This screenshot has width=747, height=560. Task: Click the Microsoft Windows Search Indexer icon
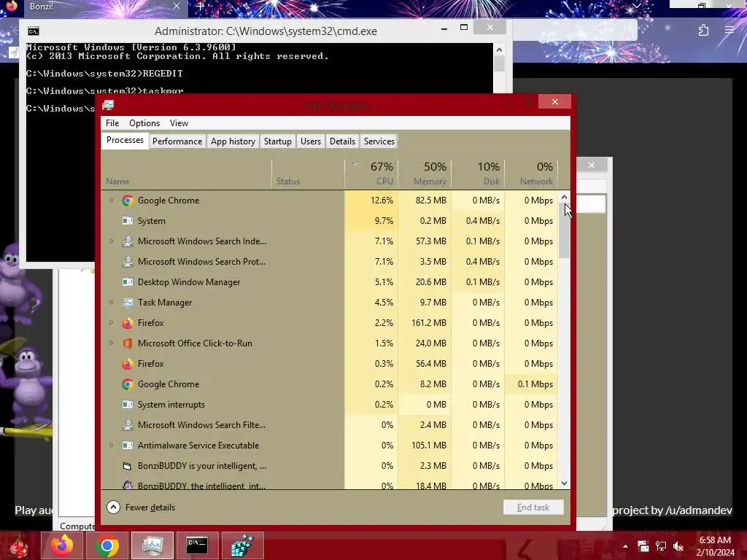click(x=127, y=241)
